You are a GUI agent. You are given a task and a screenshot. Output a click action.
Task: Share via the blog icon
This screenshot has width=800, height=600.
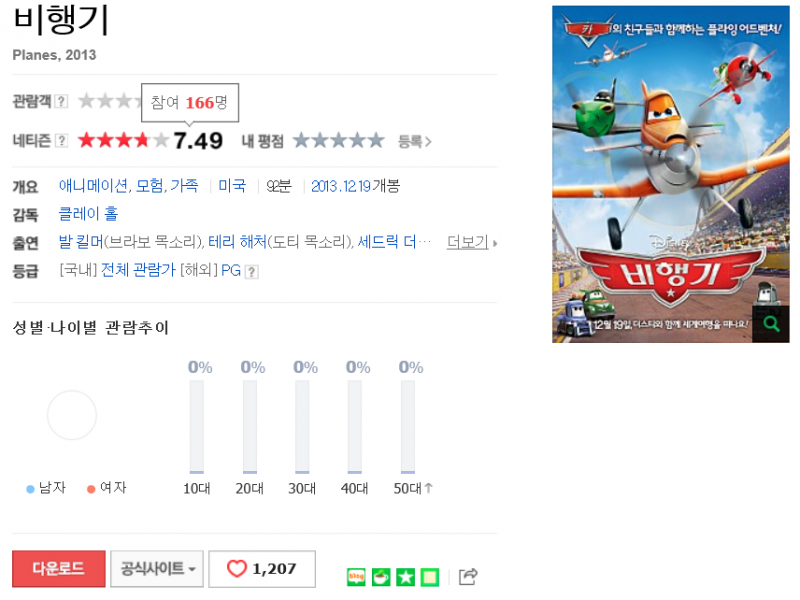click(x=356, y=577)
